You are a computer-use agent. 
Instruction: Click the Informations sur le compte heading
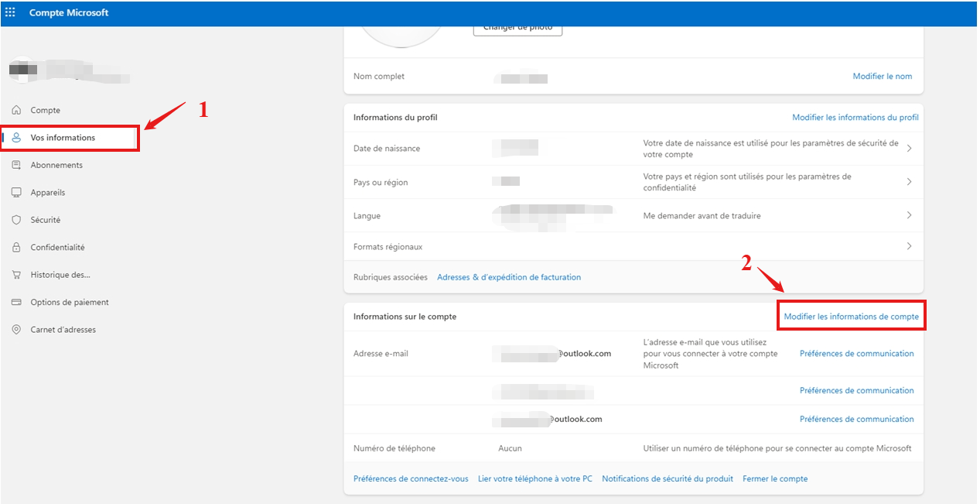(405, 317)
